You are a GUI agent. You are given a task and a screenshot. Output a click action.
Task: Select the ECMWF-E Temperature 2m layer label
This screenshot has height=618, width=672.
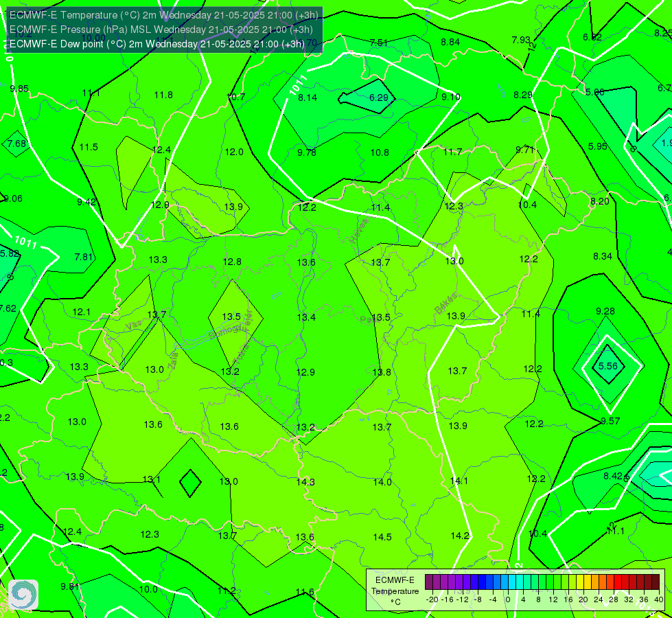164,15
